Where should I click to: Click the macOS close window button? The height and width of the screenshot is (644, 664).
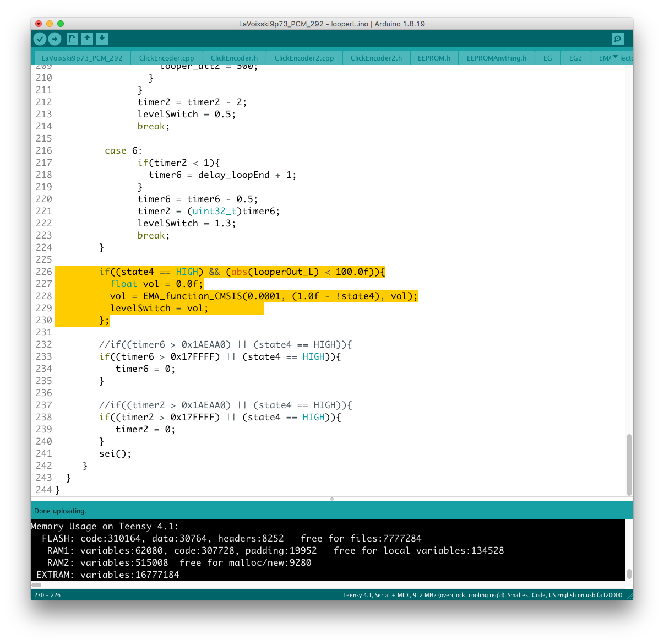(38, 24)
